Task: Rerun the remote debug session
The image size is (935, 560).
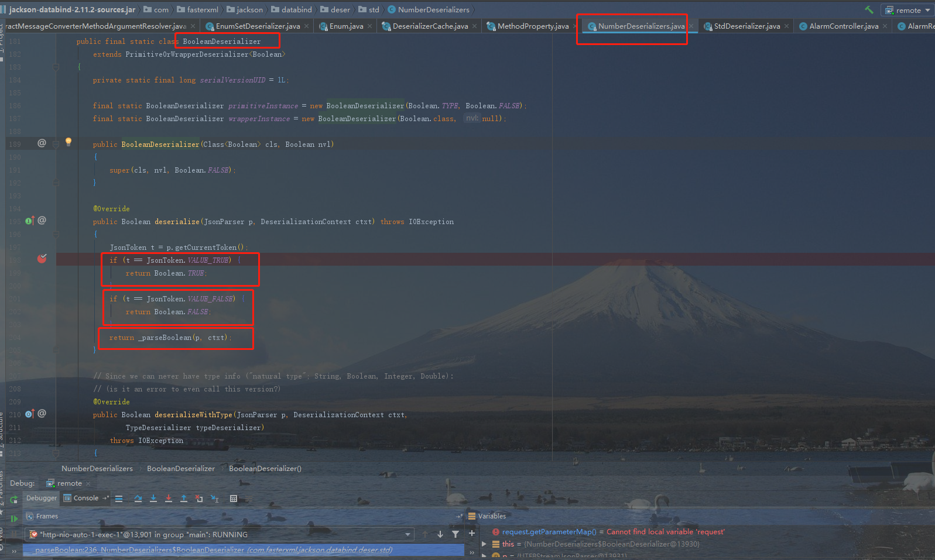Action: pyautogui.click(x=13, y=500)
